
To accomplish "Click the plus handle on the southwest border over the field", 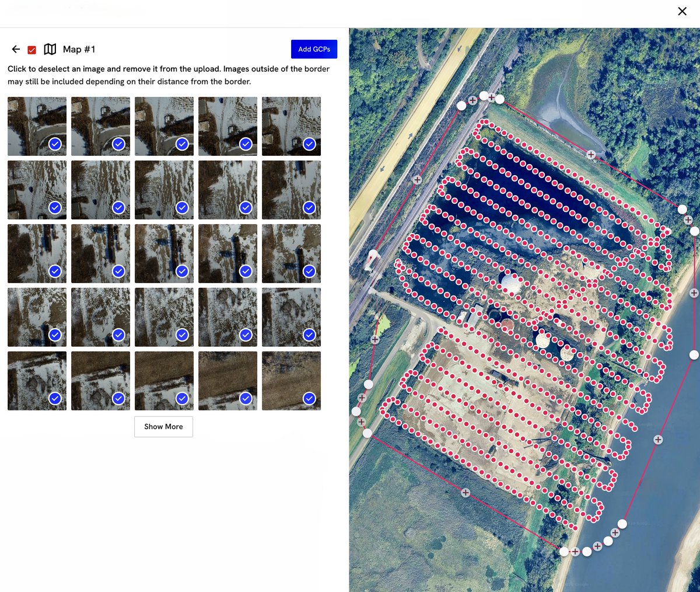I will coord(466,493).
